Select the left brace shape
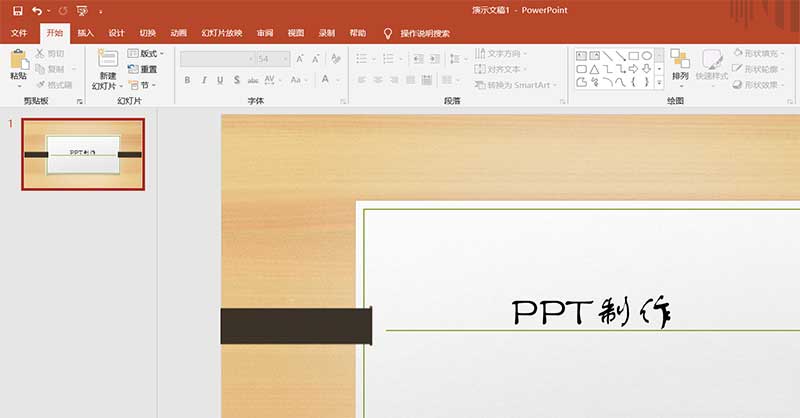Viewport: 800px width, 418px height. point(634,82)
